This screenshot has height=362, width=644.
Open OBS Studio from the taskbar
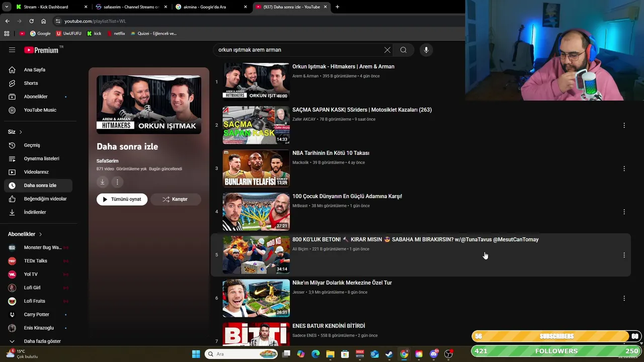(x=448, y=354)
